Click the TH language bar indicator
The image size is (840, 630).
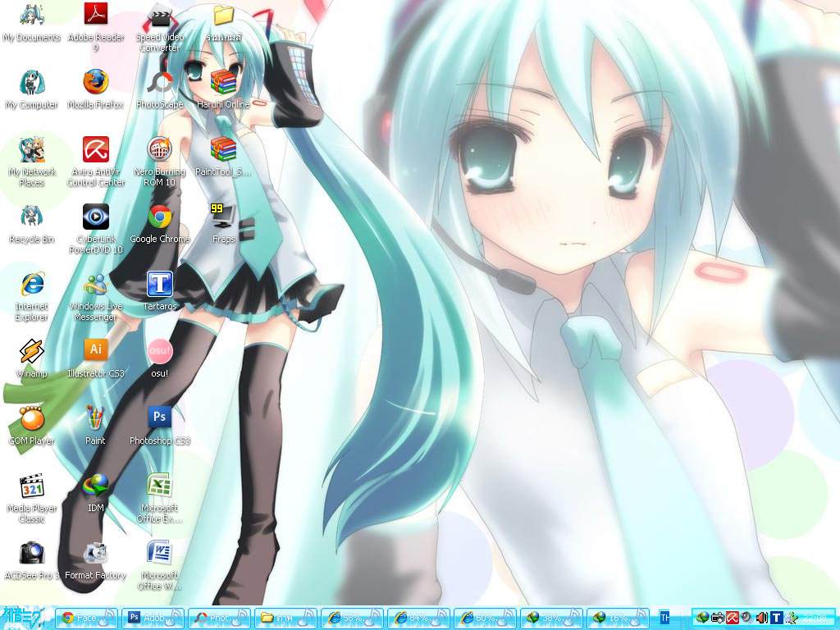664,618
